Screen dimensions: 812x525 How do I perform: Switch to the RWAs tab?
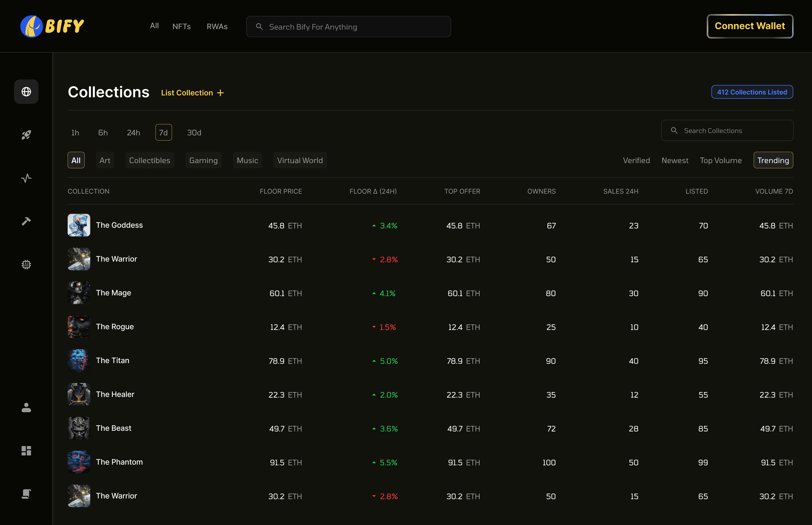pyautogui.click(x=217, y=26)
